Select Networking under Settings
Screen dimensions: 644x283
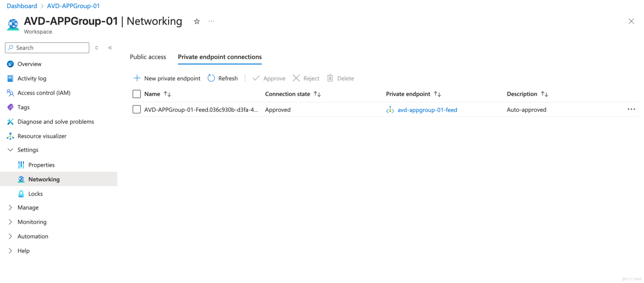coord(44,179)
